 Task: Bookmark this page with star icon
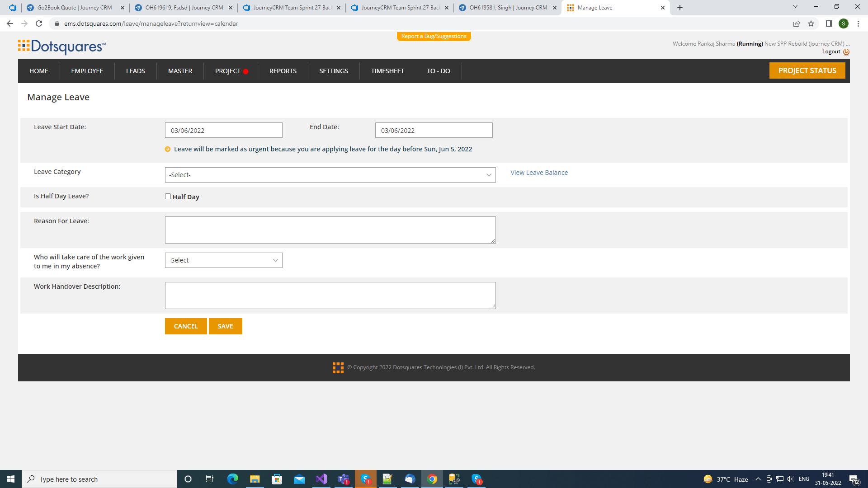pyautogui.click(x=811, y=23)
